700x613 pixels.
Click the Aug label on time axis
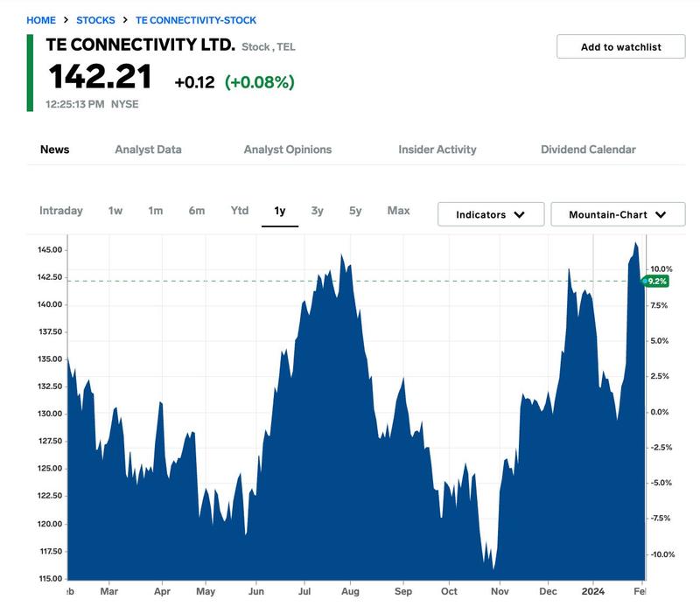click(x=350, y=591)
